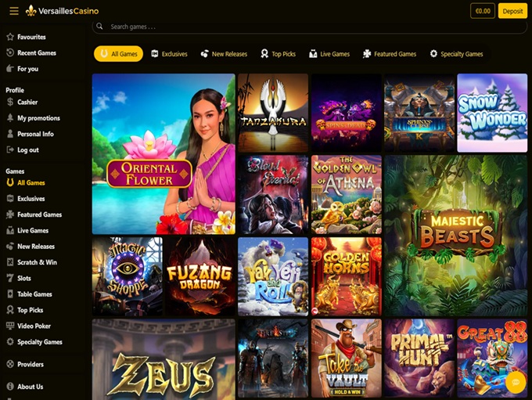Image resolution: width=532 pixels, height=400 pixels.
Task: Click the Providers icon in sidebar
Action: point(10,364)
